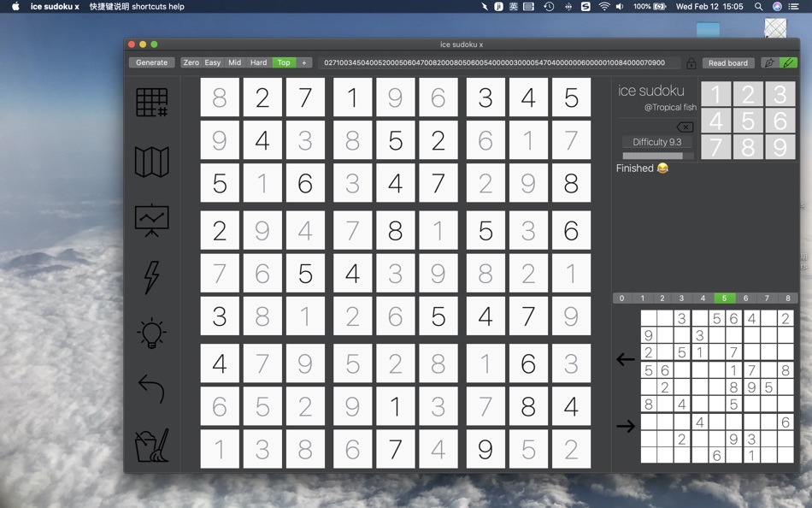Click the Apple logo menu
The image size is (812, 508).
click(15, 6)
